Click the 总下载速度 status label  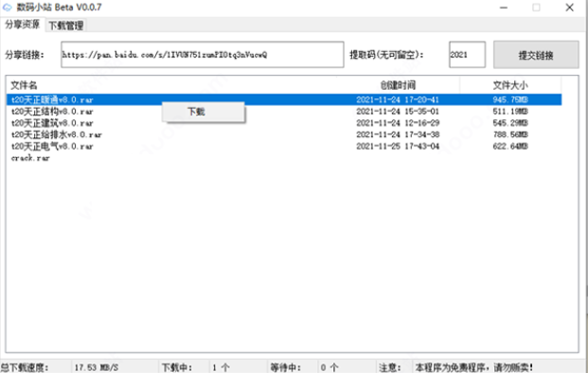tap(25, 367)
